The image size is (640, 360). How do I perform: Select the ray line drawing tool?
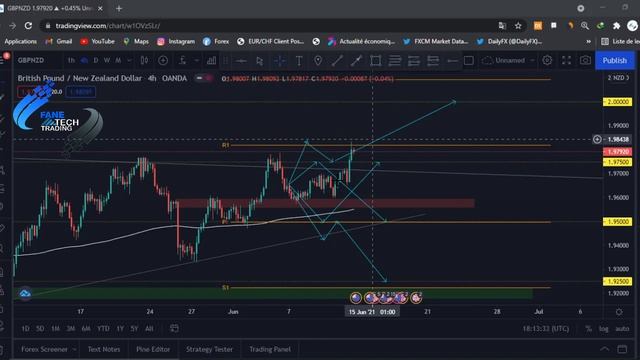356,61
